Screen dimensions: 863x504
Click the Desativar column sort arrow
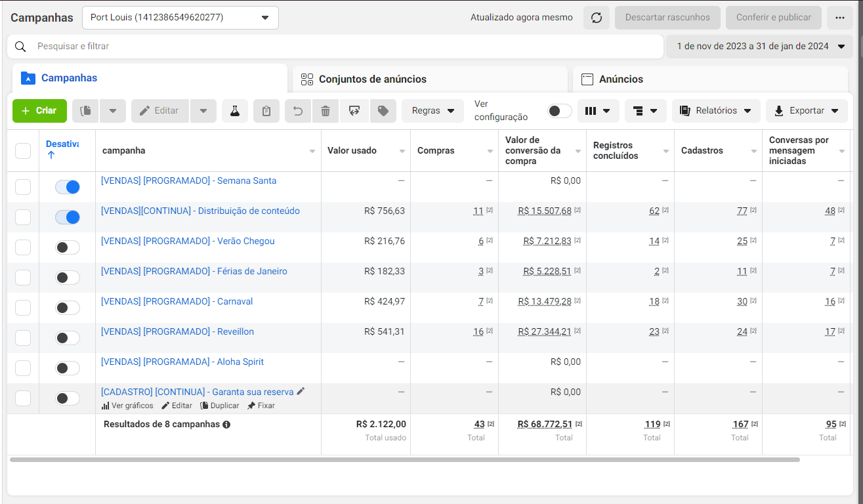pyautogui.click(x=51, y=156)
